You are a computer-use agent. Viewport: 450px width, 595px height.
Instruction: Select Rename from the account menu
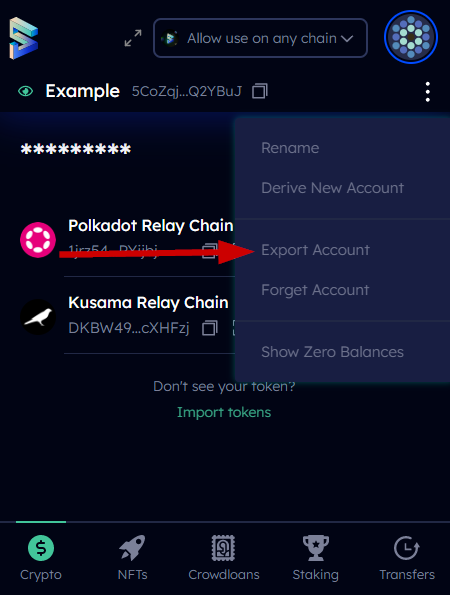(x=290, y=148)
